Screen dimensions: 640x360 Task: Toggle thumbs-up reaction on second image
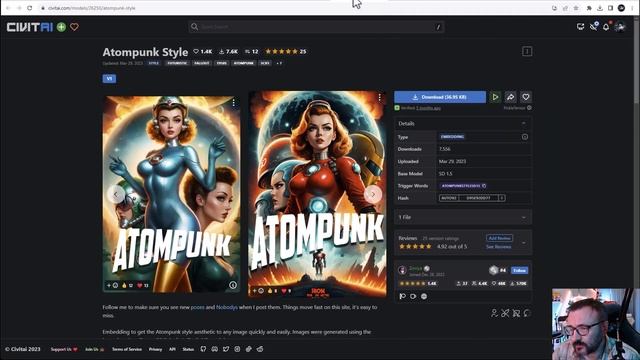point(273,291)
